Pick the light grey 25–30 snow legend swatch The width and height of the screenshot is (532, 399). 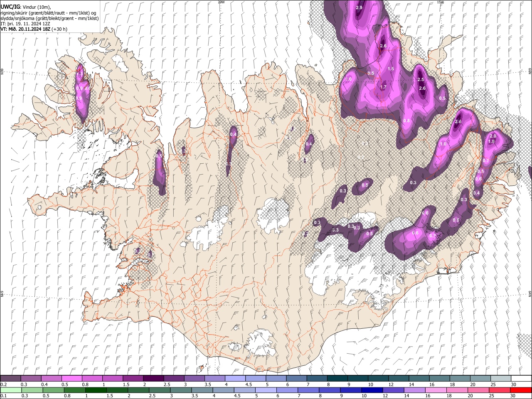coord(501,379)
